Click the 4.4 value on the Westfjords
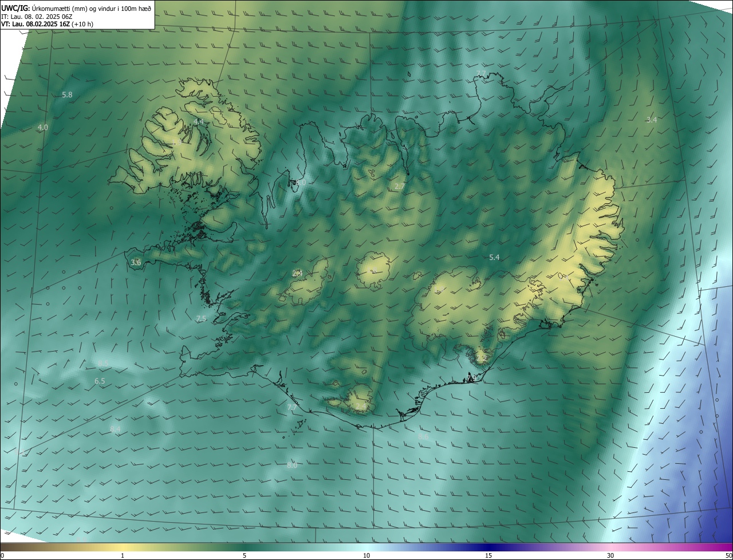 [198, 122]
